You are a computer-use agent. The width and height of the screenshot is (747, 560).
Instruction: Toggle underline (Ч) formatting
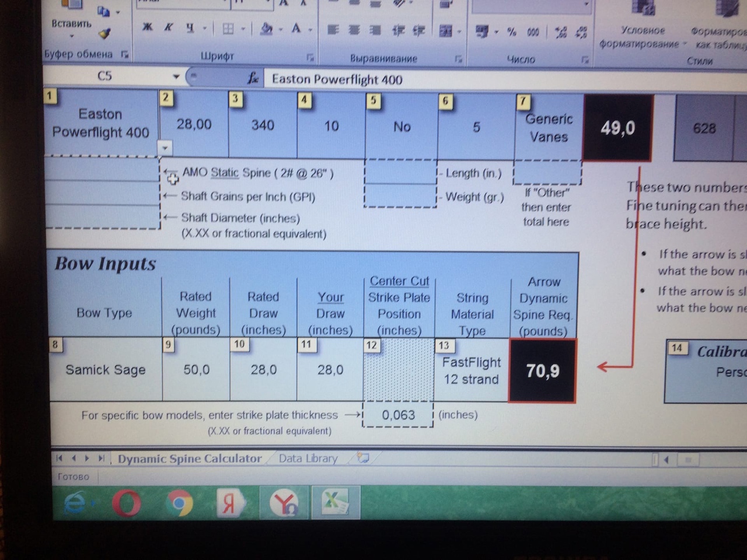[190, 27]
